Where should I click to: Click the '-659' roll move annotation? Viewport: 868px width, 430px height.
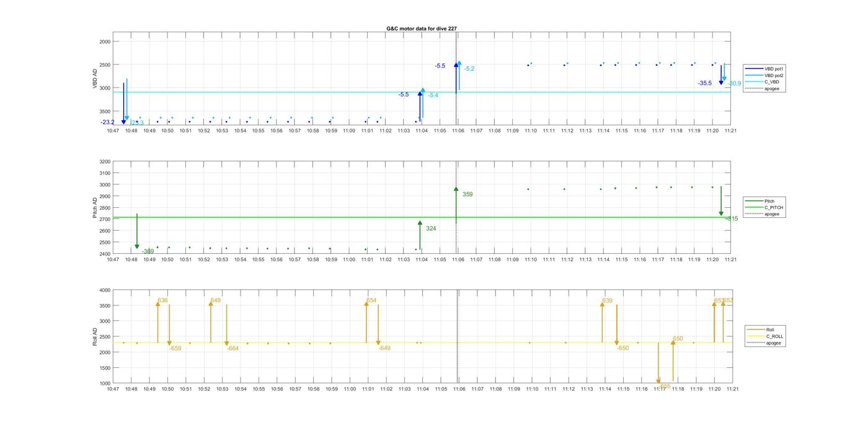pyautogui.click(x=175, y=348)
